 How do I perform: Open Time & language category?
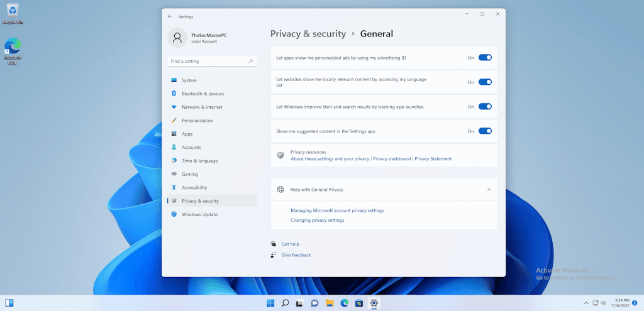point(212,160)
